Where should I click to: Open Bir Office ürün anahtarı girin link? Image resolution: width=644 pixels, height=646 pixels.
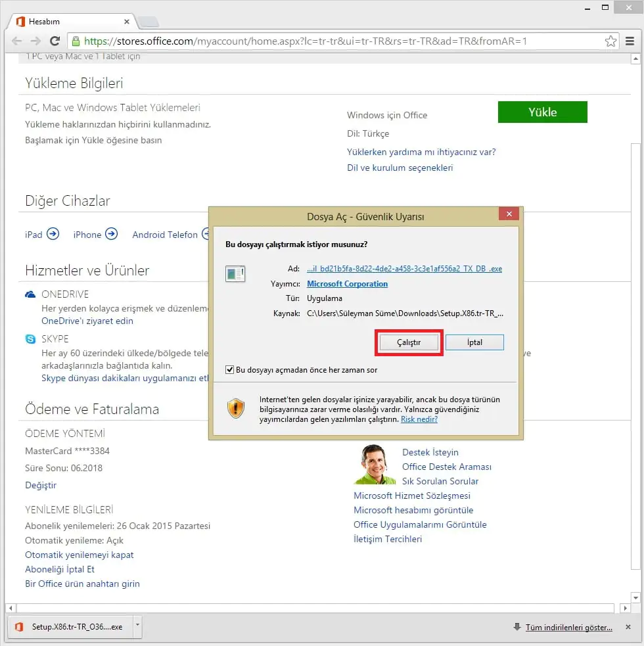[x=82, y=584]
